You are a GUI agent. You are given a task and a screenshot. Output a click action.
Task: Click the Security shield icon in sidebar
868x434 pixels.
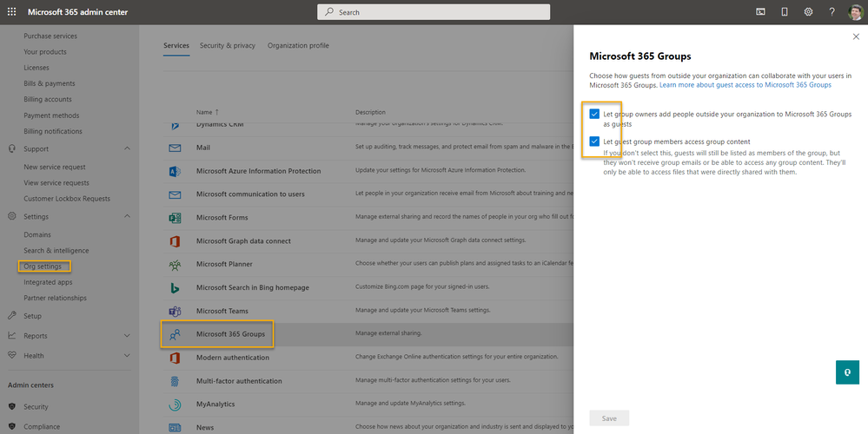coord(11,407)
